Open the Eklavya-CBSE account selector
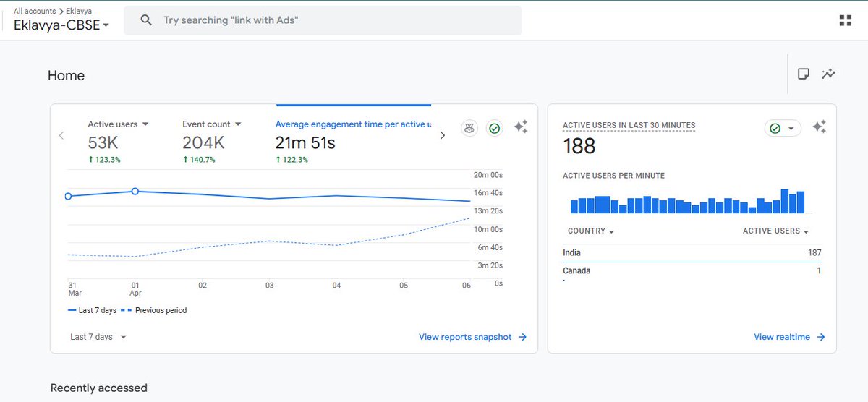 pos(62,25)
